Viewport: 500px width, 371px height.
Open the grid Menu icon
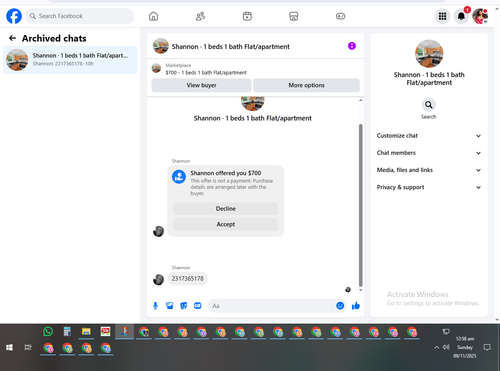click(442, 16)
